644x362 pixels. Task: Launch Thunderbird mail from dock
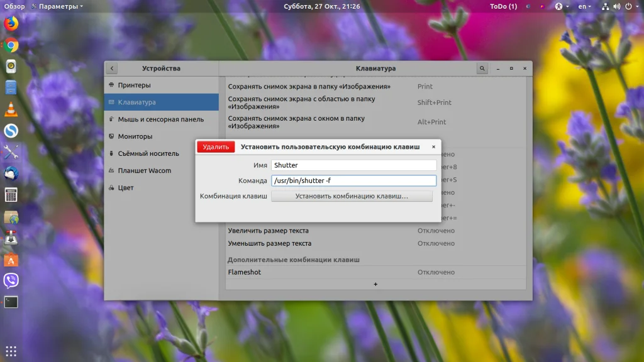[x=11, y=173]
